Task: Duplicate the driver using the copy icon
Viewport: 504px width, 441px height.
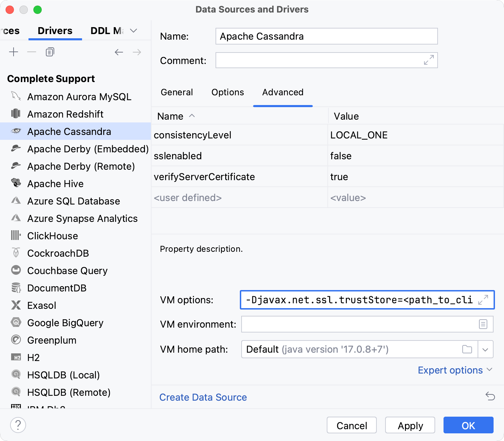Action: (x=49, y=52)
